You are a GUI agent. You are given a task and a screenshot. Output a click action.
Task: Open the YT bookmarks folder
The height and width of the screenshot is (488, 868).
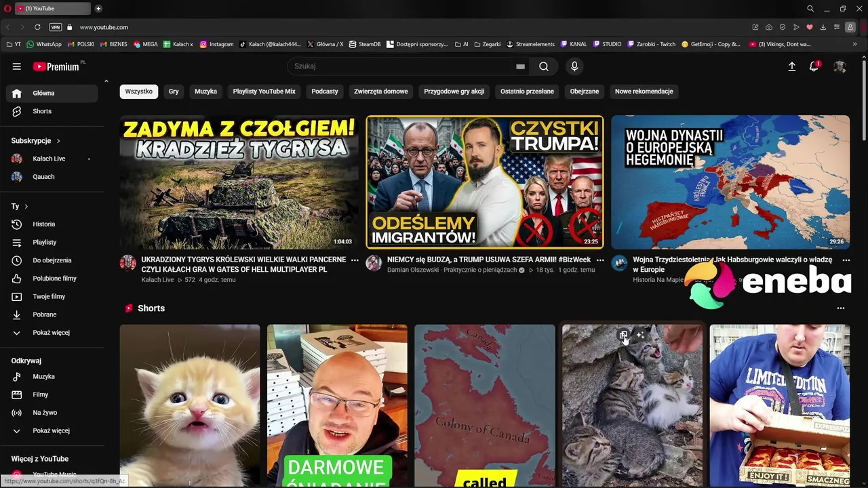pos(14,44)
